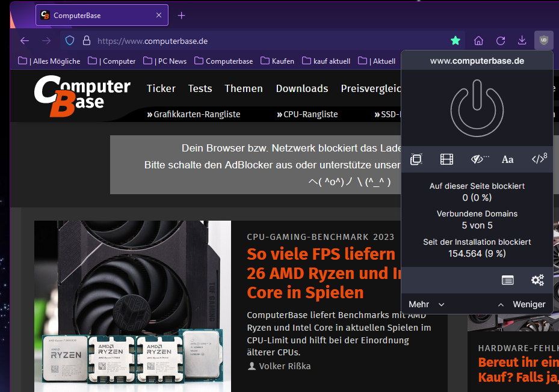Toggle large media element blocking
The width and height of the screenshot is (559, 392).
[446, 159]
